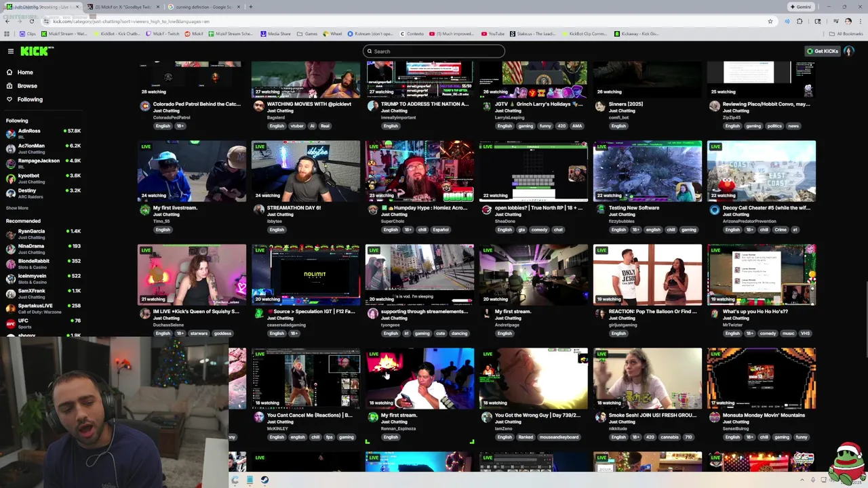Open the 'Mizkif - Twitch' bookmark
Screen dimensions: 868x488
(x=161, y=34)
